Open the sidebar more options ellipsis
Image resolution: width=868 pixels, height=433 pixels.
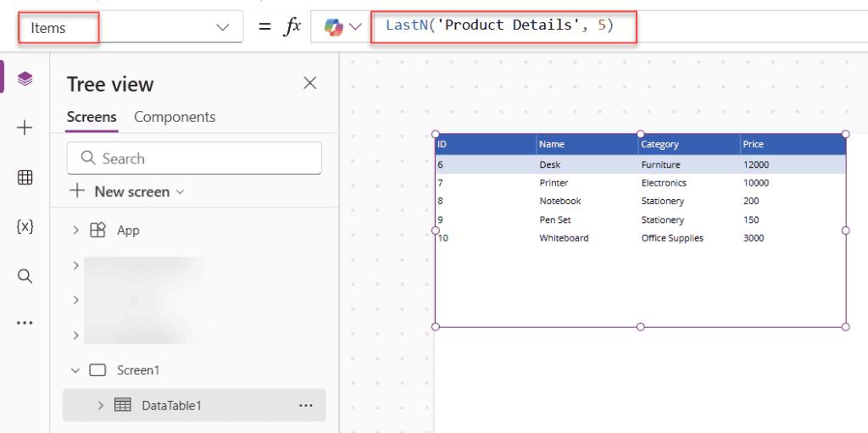tap(25, 323)
